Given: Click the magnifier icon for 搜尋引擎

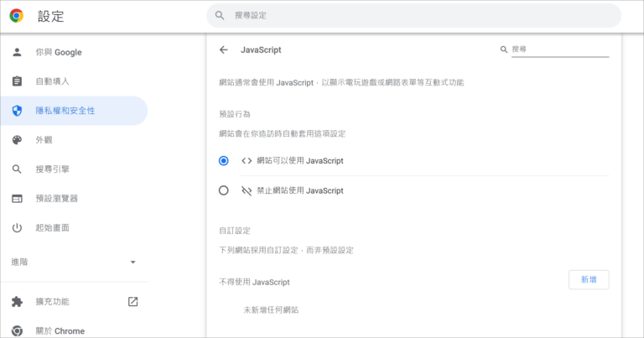Looking at the screenshot, I should click(17, 169).
